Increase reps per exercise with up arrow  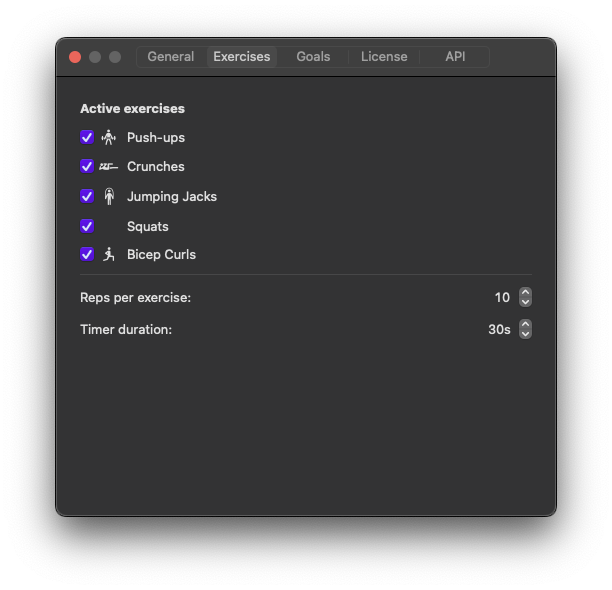[x=526, y=293]
